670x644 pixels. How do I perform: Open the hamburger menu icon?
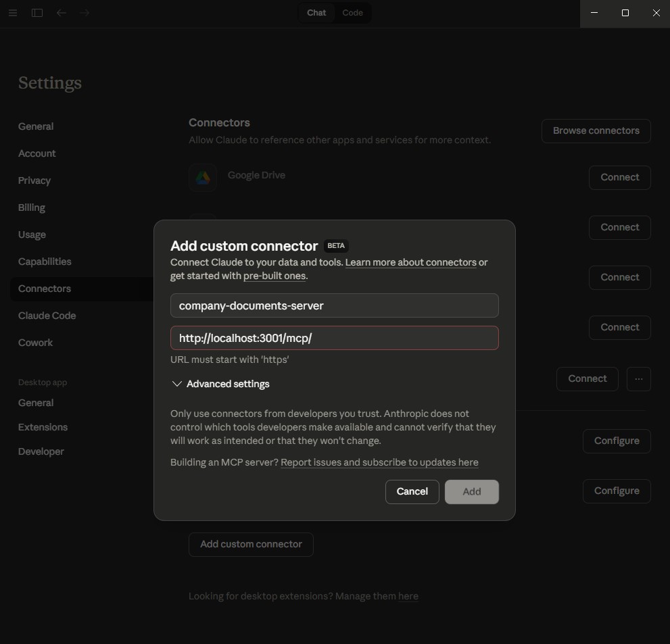click(13, 13)
